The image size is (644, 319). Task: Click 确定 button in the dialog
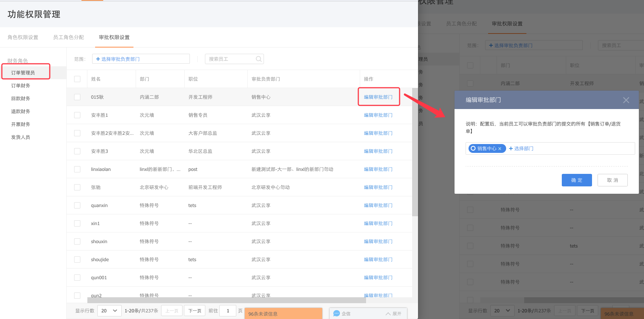coord(577,180)
